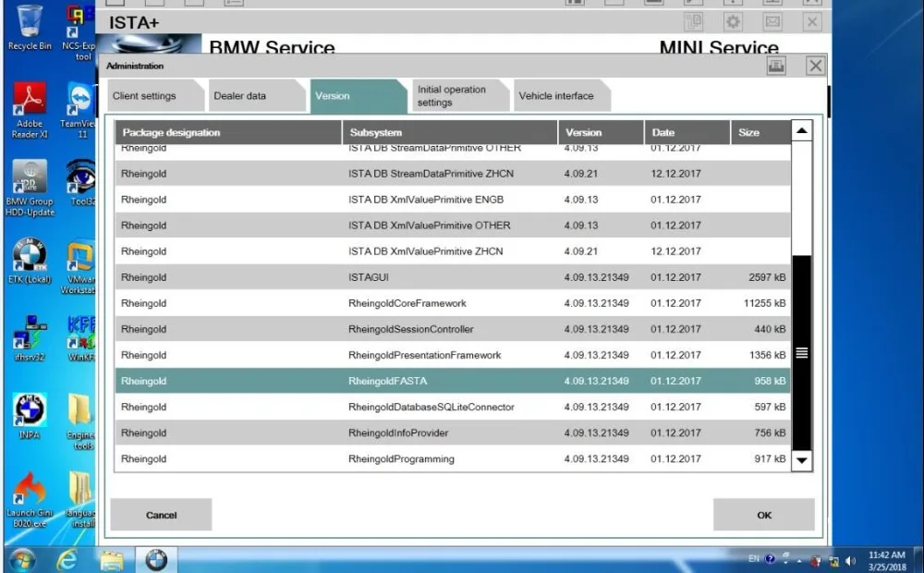Image resolution: width=924 pixels, height=573 pixels.
Task: Click the BMW ISTA taskbar button
Action: click(156, 559)
